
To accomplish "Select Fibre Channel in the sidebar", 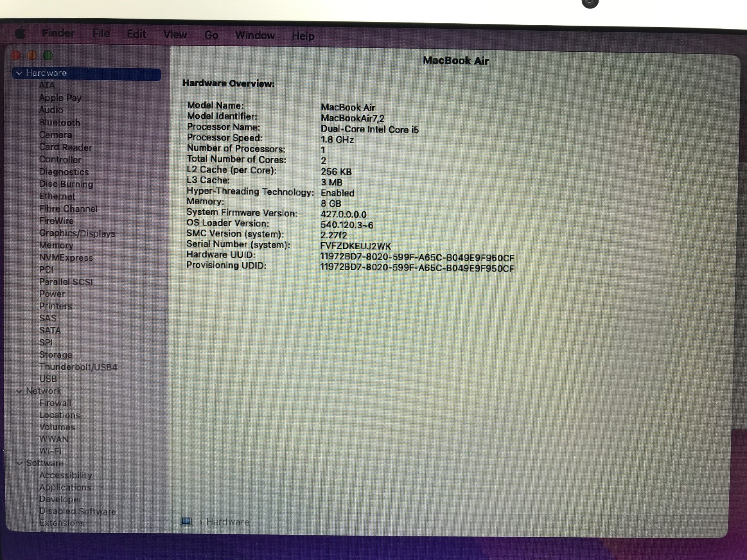I will 68,209.
